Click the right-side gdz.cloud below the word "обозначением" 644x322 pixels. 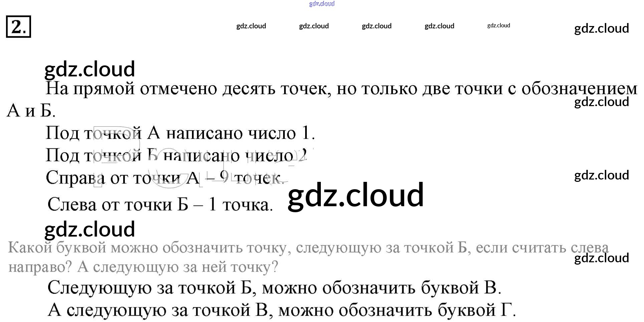[601, 102]
